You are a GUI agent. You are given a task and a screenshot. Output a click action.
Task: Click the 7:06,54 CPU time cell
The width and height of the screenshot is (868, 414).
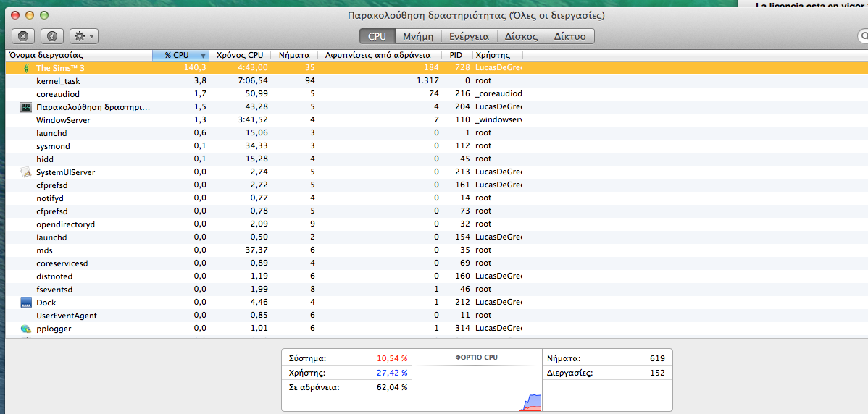pos(252,81)
